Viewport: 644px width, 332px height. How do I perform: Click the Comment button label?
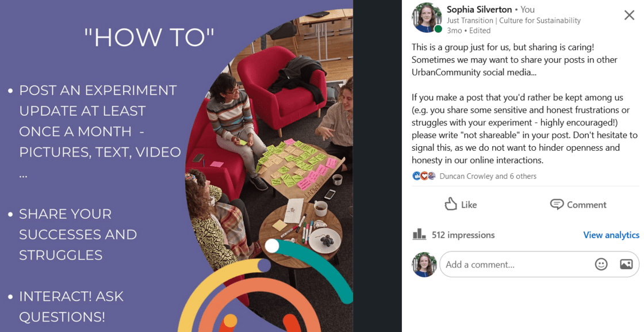point(586,205)
